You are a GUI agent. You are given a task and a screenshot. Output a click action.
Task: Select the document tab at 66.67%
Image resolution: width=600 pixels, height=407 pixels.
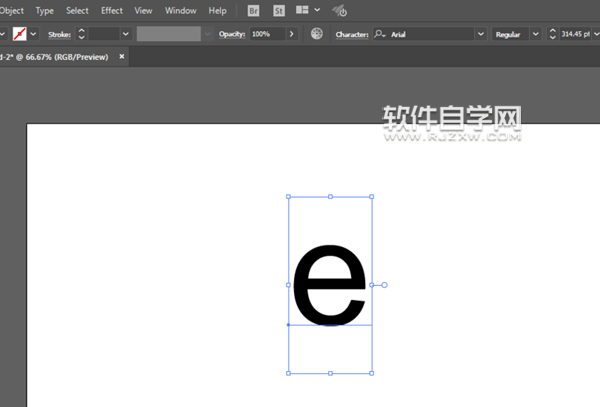(54, 57)
